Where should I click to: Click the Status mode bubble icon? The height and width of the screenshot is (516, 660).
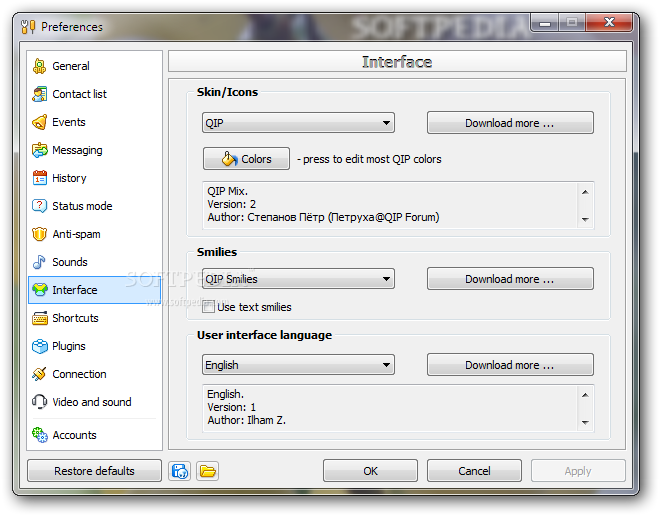coord(40,206)
